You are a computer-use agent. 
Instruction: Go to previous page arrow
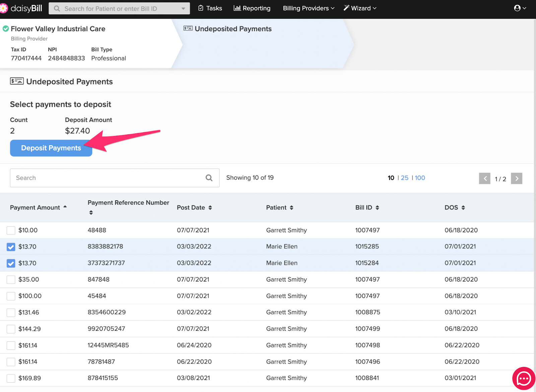coord(484,179)
